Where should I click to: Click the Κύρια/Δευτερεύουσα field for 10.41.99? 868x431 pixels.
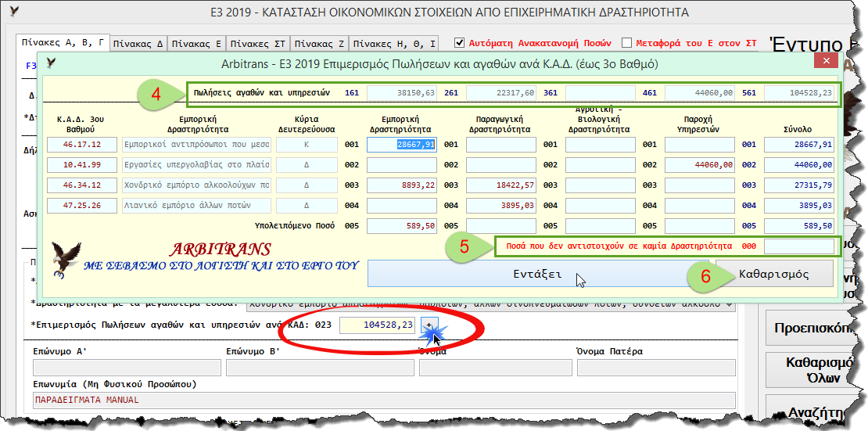[x=307, y=165]
